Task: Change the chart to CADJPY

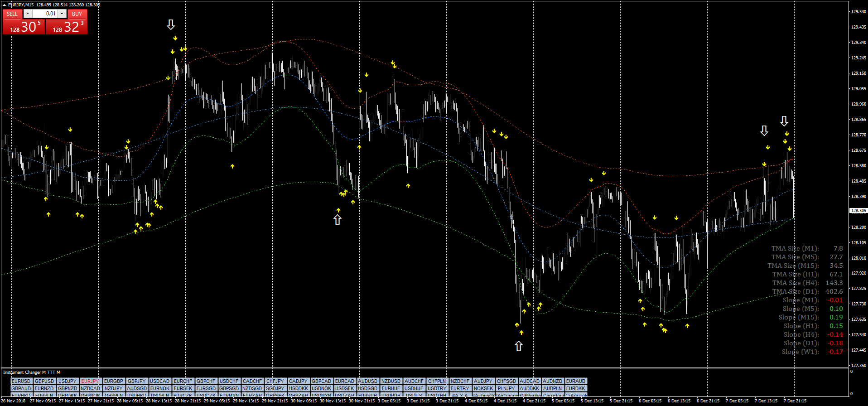Action: point(298,381)
